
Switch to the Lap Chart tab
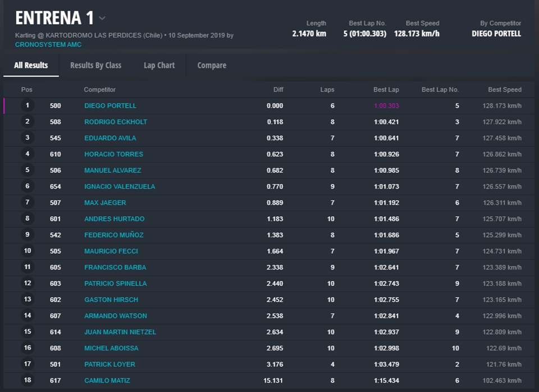pyautogui.click(x=159, y=65)
